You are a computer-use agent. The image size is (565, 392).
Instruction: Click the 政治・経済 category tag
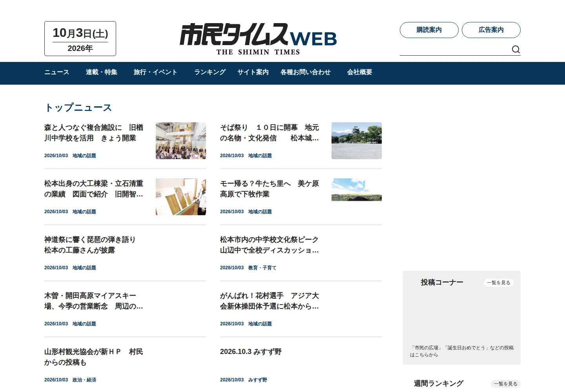coord(84,380)
